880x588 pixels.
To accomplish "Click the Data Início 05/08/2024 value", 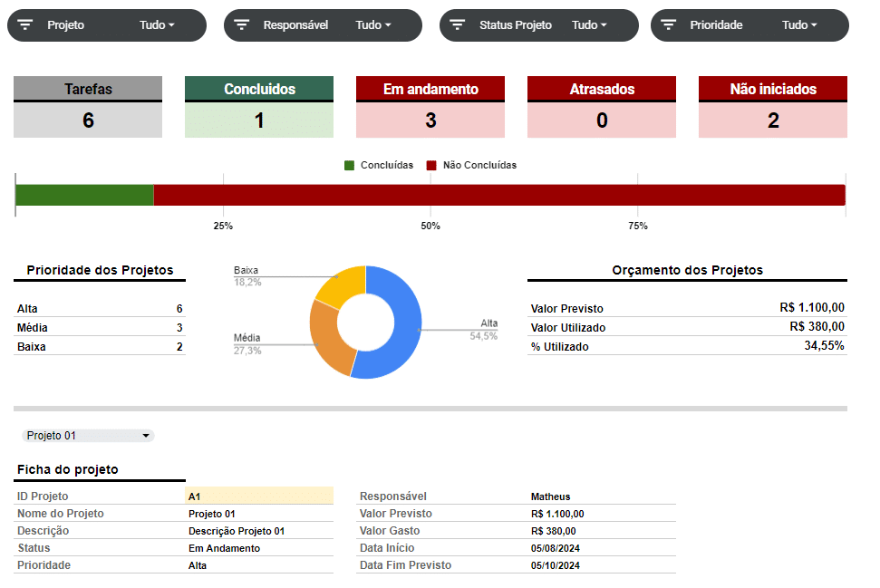I will coord(555,548).
